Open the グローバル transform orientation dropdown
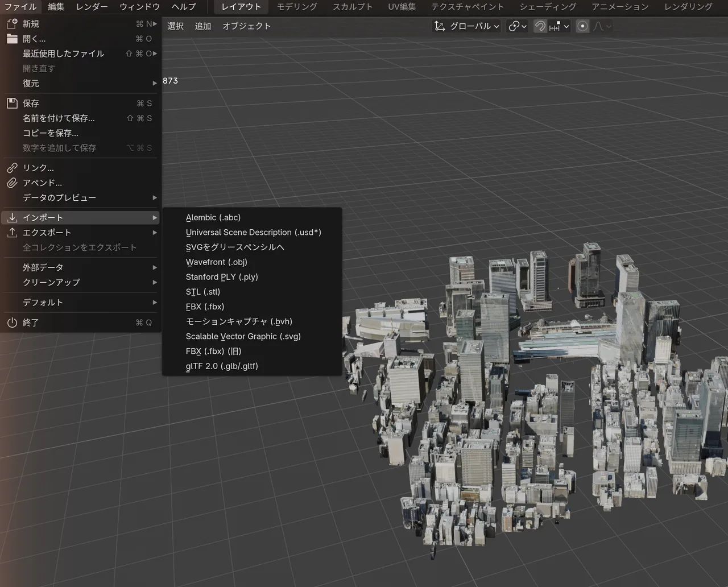728x587 pixels. click(x=467, y=26)
